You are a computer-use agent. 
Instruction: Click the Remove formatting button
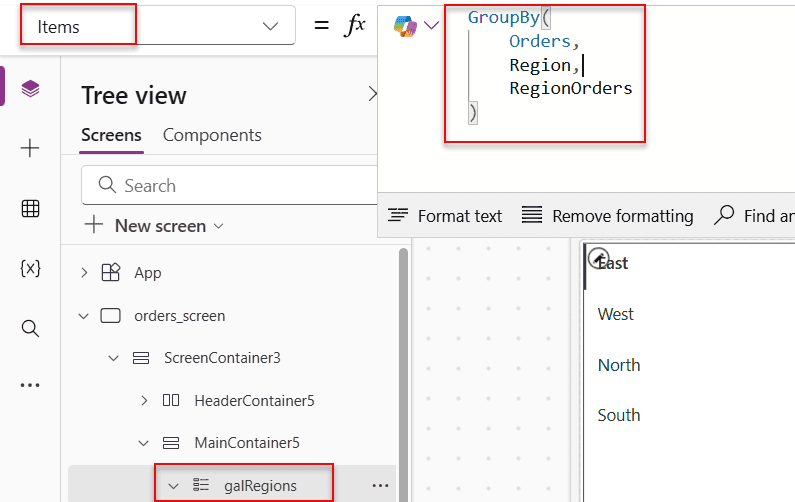coord(607,216)
